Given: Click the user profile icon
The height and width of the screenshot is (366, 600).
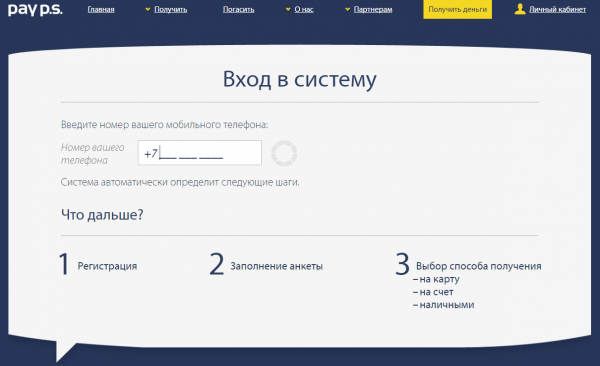Looking at the screenshot, I should 520,9.
